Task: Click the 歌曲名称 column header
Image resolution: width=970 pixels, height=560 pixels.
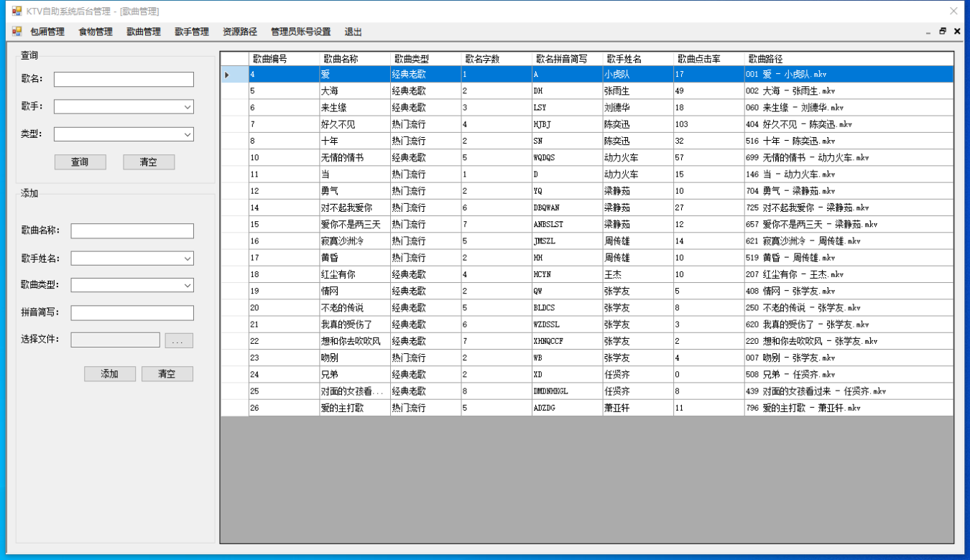Action: click(x=355, y=59)
